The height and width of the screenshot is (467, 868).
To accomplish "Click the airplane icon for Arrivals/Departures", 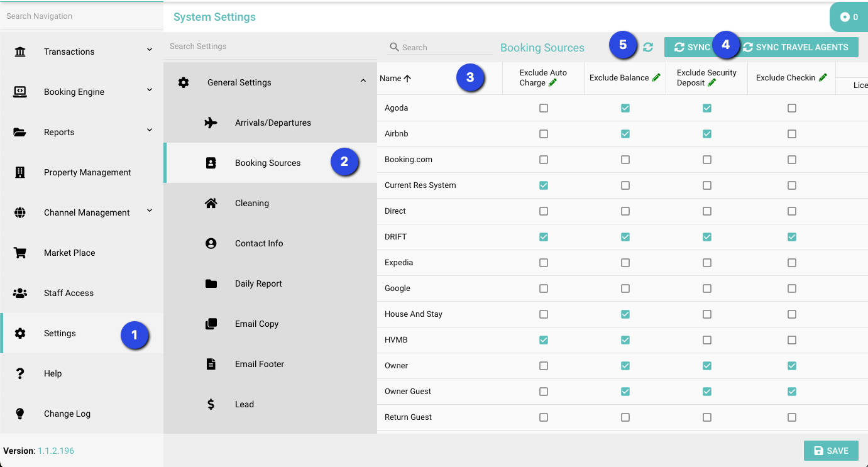I will click(211, 123).
